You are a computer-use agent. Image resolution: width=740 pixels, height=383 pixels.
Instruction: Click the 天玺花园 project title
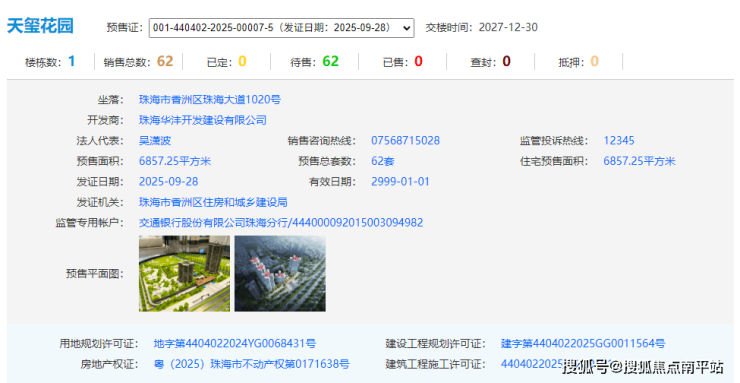(40, 26)
